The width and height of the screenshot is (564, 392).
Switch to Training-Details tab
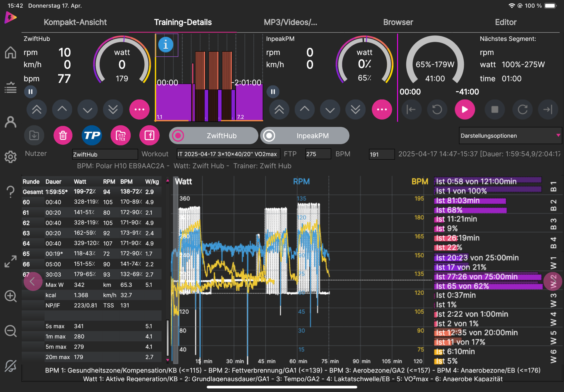[x=183, y=22]
